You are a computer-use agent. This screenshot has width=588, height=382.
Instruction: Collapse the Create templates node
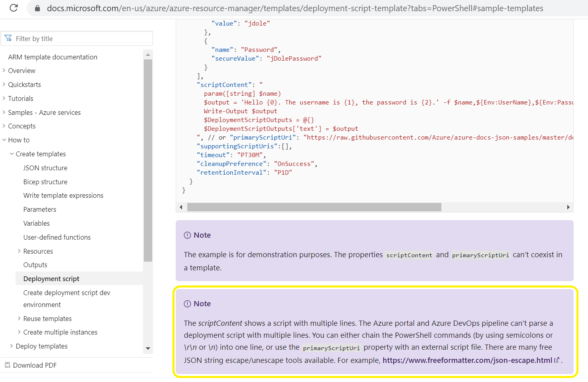(12, 154)
